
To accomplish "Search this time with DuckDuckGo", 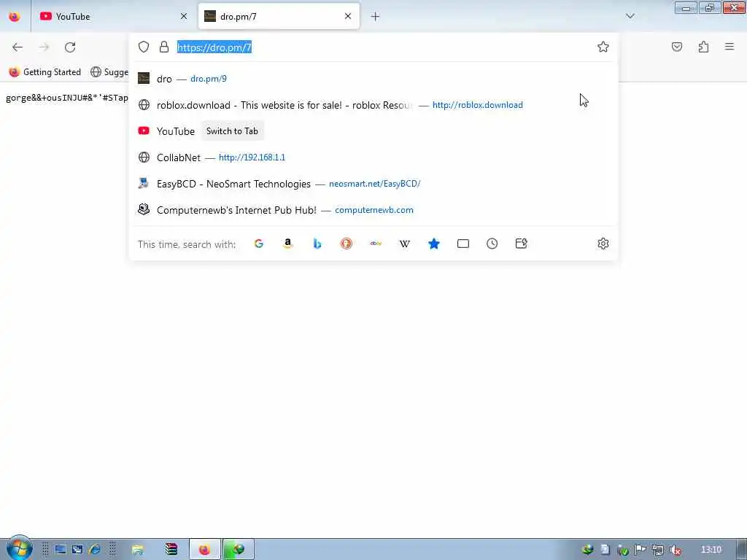I will coord(347,244).
